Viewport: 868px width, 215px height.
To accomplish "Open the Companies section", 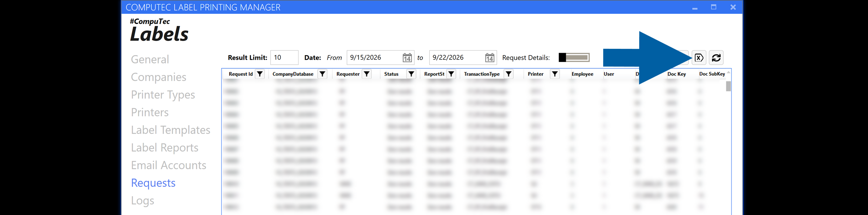I will pyautogui.click(x=158, y=77).
